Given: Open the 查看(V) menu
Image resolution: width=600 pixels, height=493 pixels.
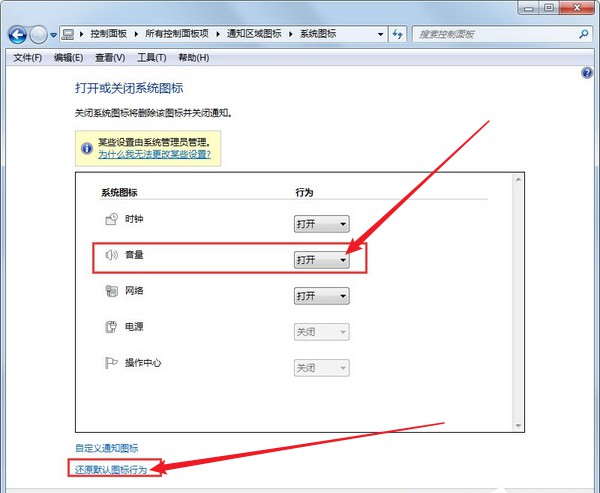Looking at the screenshot, I should pyautogui.click(x=110, y=57).
